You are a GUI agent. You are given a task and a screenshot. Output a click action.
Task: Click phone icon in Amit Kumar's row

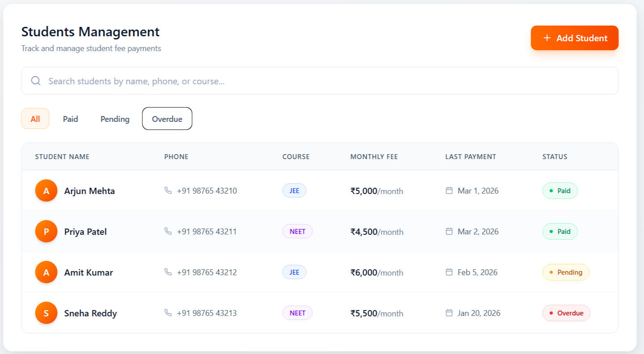[168, 272]
